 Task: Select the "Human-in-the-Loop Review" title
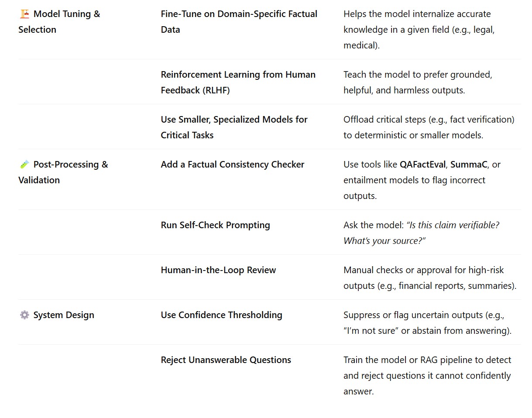218,270
